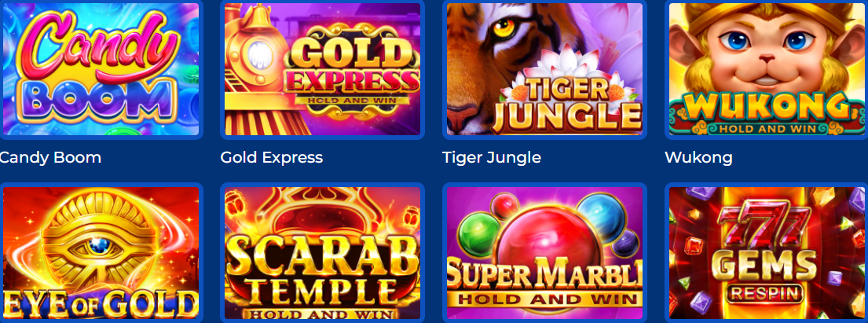
Task: Click the Gold Express title text link
Action: 271,158
